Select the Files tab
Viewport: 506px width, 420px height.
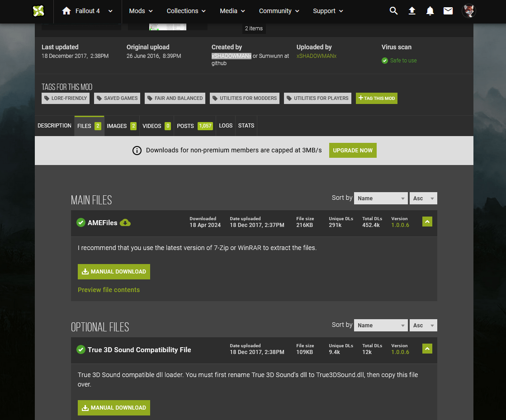[x=89, y=126]
